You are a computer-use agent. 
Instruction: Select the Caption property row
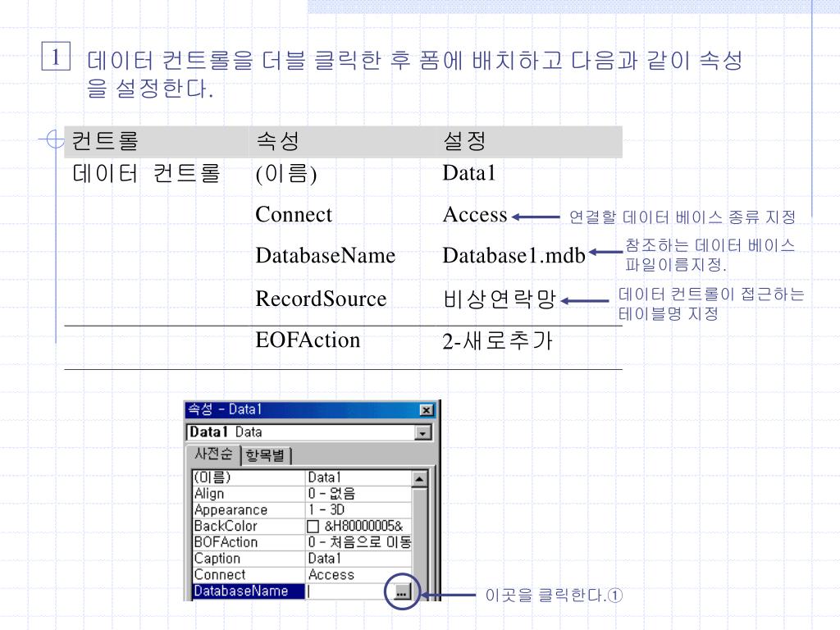(x=302, y=558)
